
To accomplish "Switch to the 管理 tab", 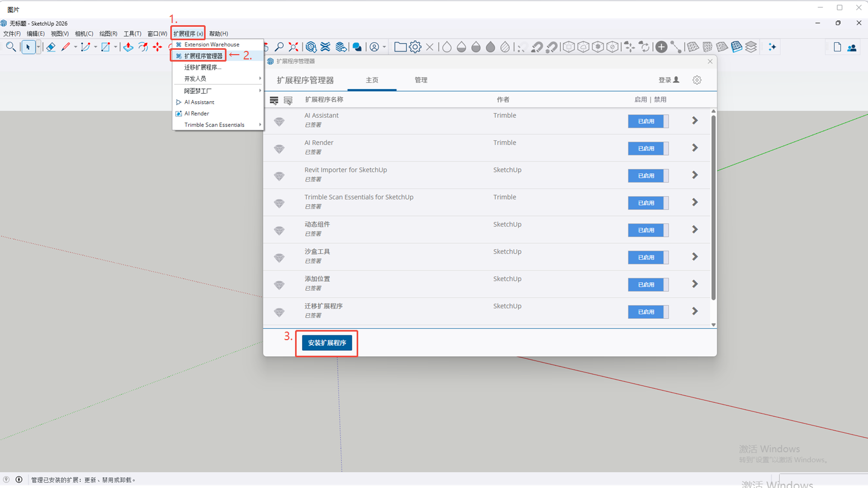I will pos(421,80).
